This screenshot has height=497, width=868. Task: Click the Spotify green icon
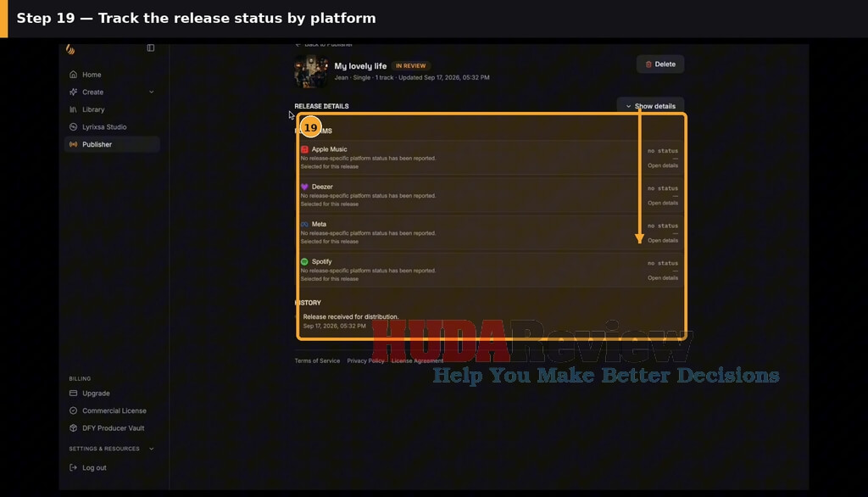304,261
